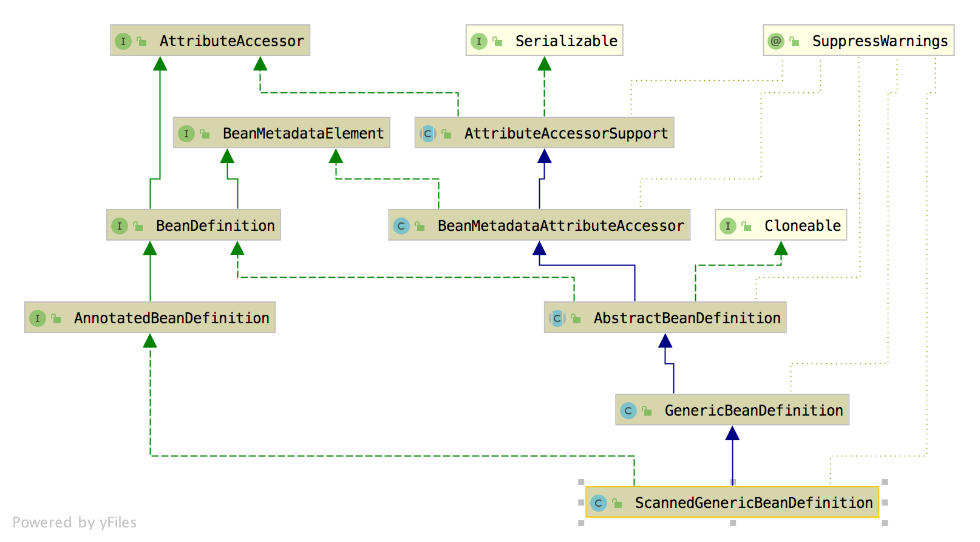Select the AttributeAccessor interface node

(210, 41)
